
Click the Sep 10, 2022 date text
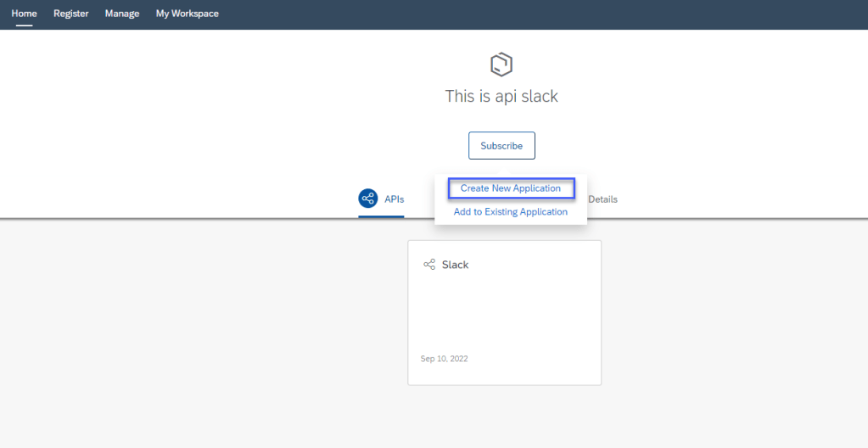pos(444,359)
